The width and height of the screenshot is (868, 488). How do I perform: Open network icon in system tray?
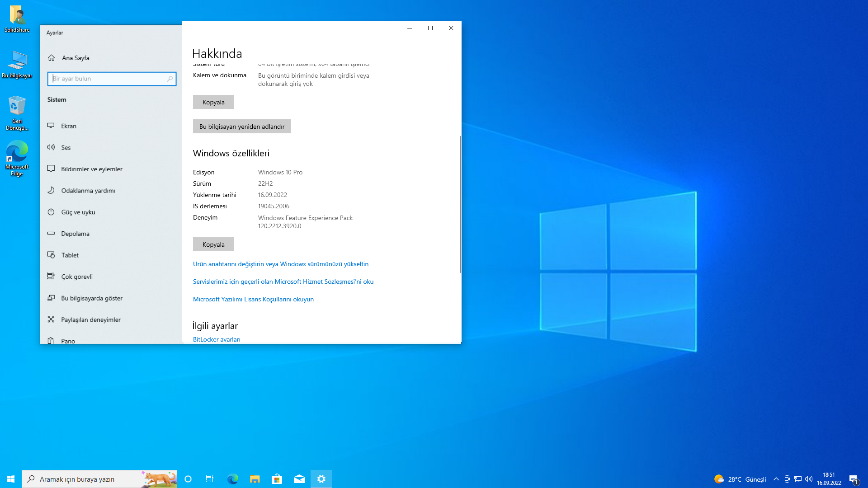[x=798, y=479]
